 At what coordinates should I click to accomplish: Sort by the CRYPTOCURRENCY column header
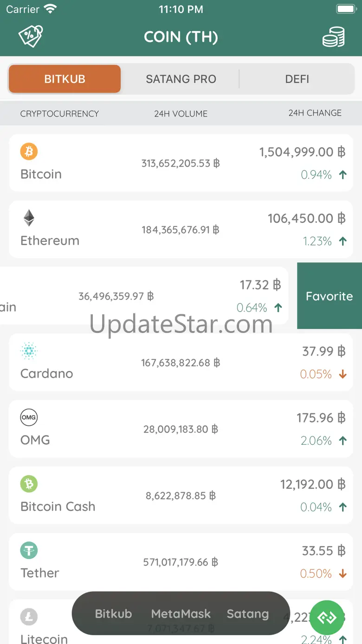59,113
